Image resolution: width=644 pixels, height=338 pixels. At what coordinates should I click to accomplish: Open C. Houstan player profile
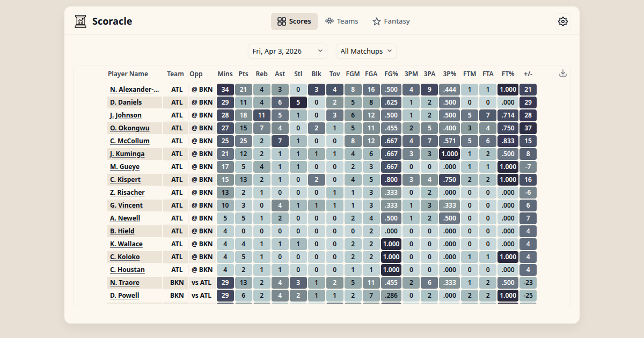[127, 270]
